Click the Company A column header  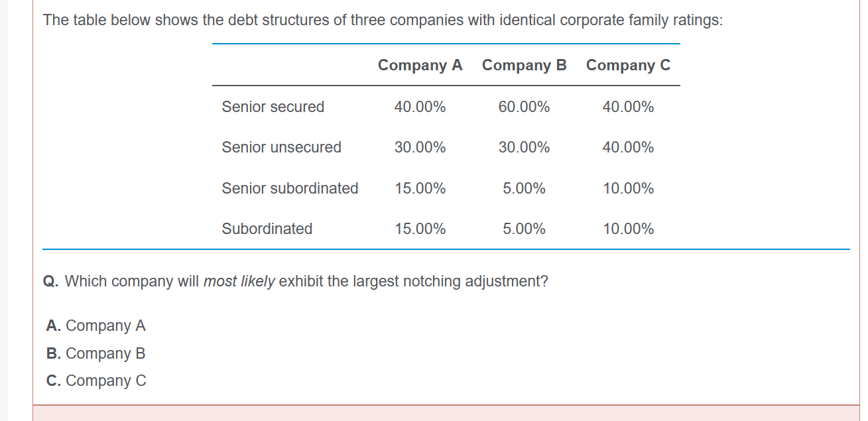tap(420, 65)
